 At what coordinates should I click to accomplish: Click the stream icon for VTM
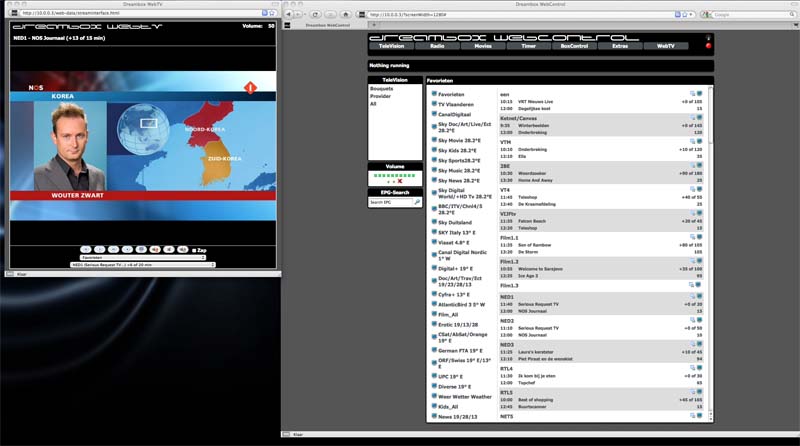click(x=699, y=141)
